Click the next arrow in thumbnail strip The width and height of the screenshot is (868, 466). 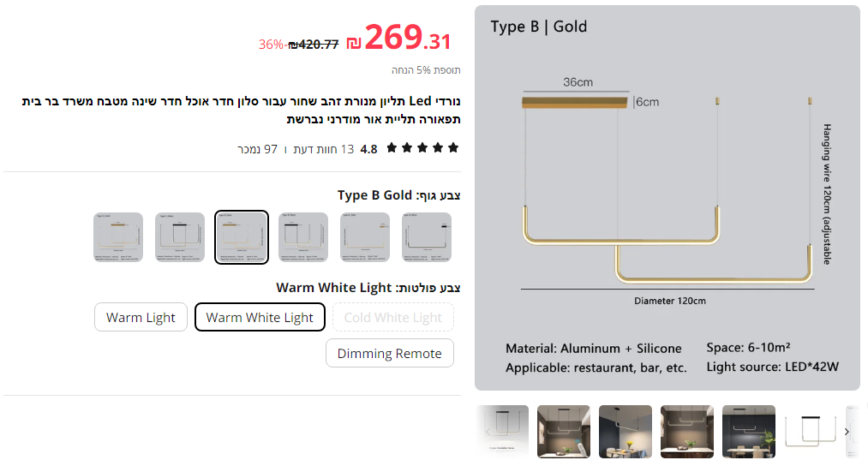(847, 432)
